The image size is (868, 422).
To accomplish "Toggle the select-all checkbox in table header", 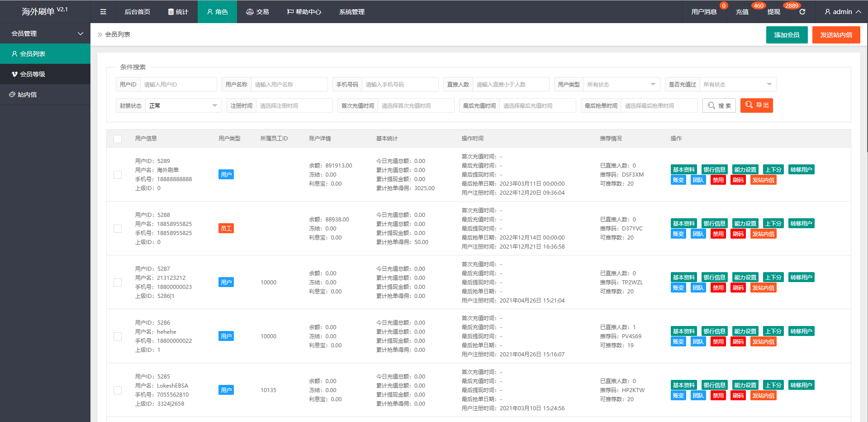I will 118,139.
